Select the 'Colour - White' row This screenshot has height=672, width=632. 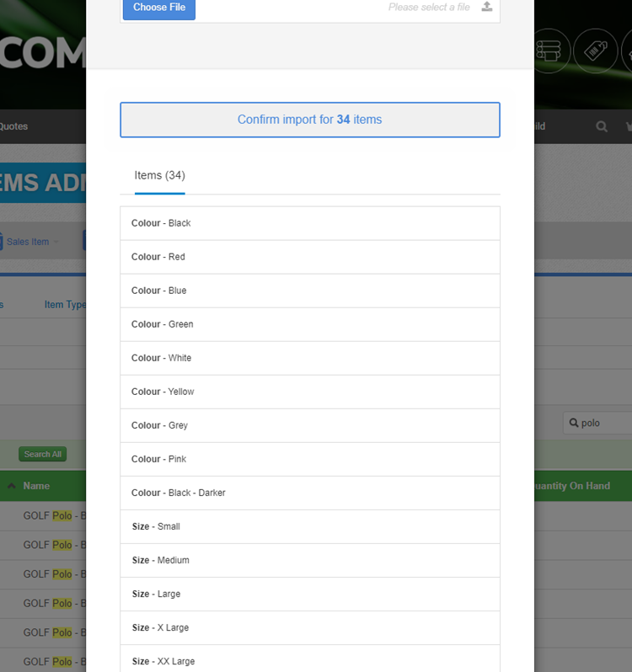pos(310,358)
